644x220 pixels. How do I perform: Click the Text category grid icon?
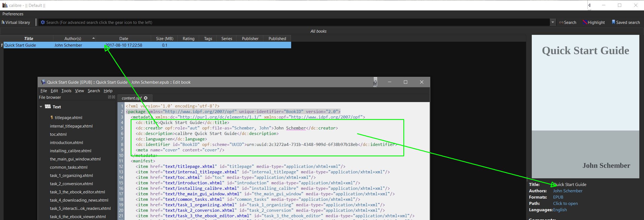48,106
